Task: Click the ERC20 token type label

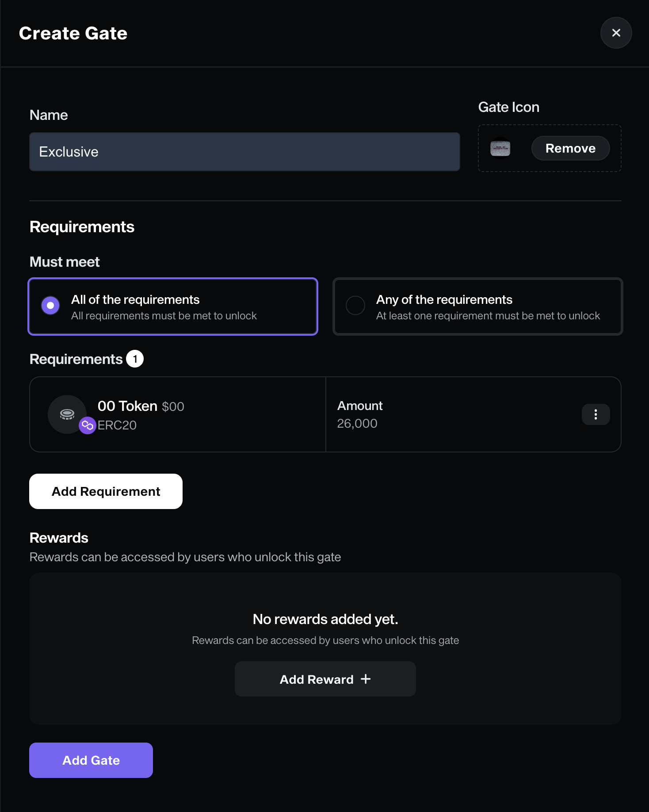Action: coord(117,425)
